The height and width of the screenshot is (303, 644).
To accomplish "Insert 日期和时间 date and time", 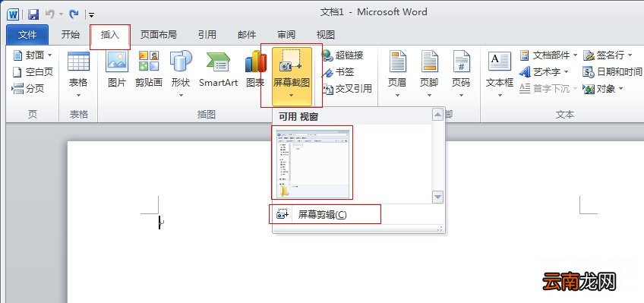I will tap(612, 72).
